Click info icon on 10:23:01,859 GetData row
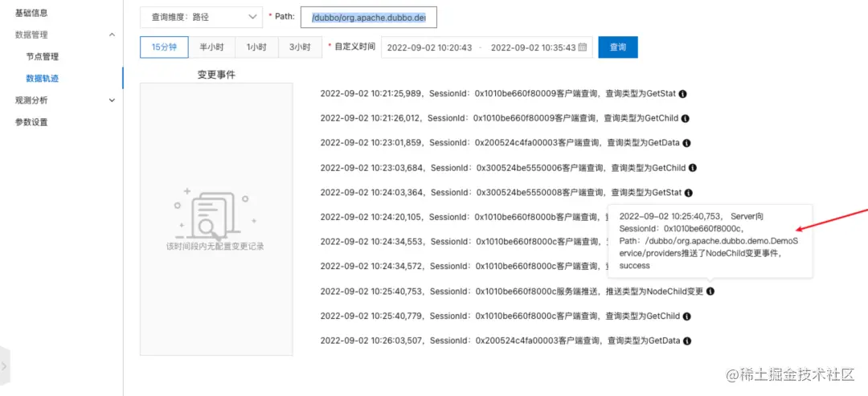This screenshot has height=396, width=868. [686, 143]
